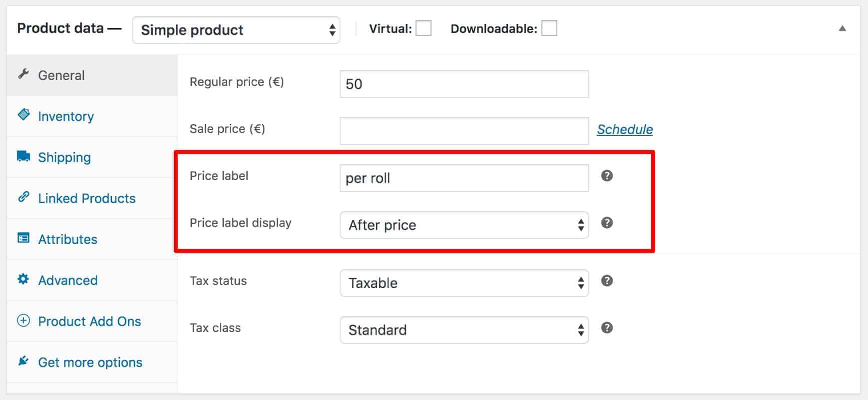Click the Downloadable: label text

[494, 28]
